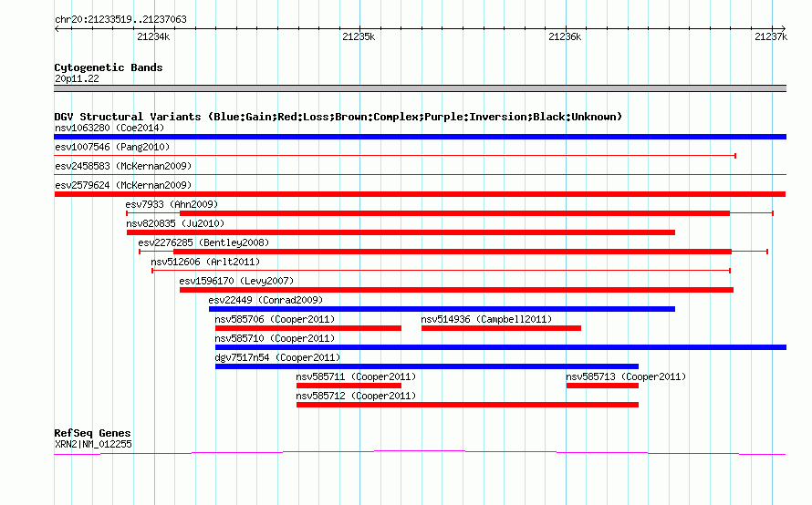Screen dimensions: 812x505
Task: Click the nsv512606 (Arlt2011) thin red line
Action: pos(442,271)
